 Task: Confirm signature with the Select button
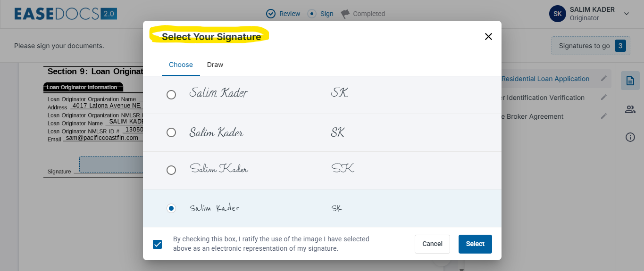click(x=475, y=244)
